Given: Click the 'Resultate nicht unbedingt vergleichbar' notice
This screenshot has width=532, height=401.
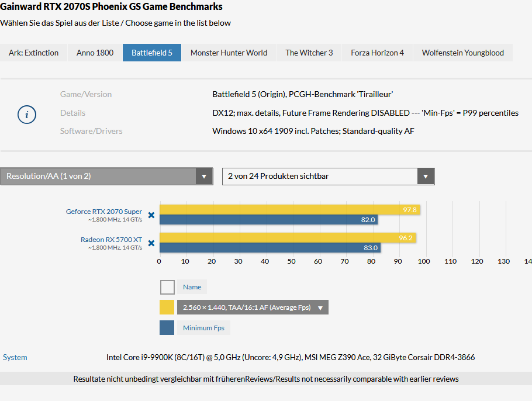Looking at the screenshot, I should [266, 379].
